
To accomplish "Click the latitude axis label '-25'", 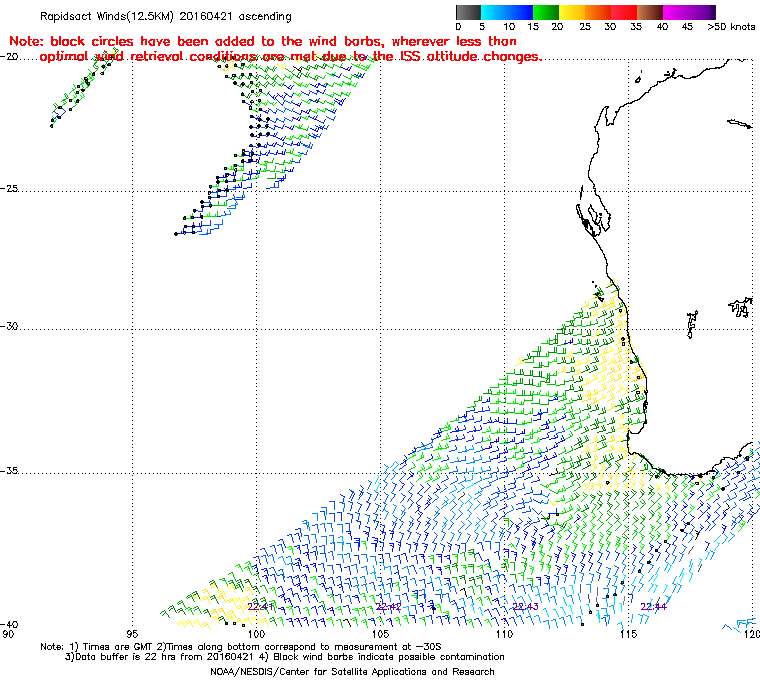I will (10, 189).
